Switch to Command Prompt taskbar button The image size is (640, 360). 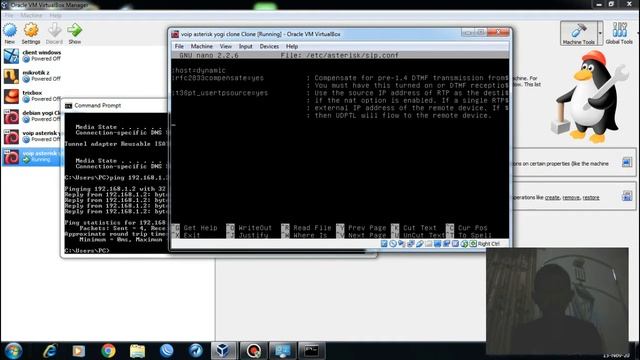(312, 351)
